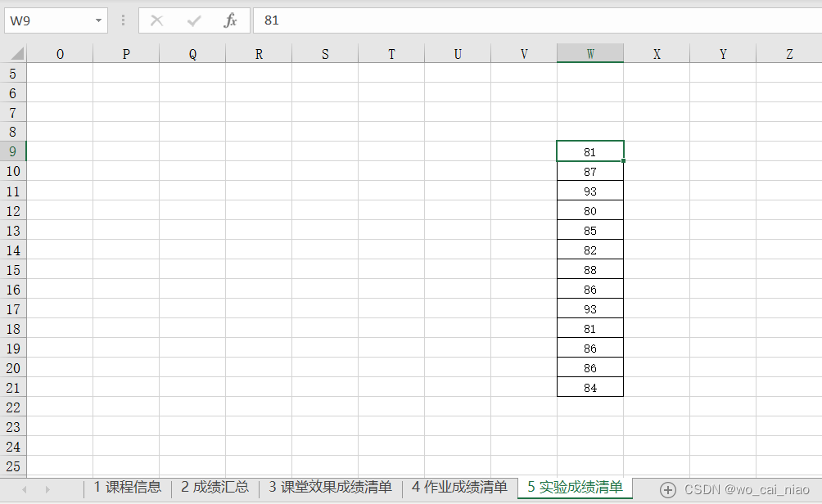Click cell W10 containing 87
Image resolution: width=822 pixels, height=504 pixels.
[x=590, y=171]
